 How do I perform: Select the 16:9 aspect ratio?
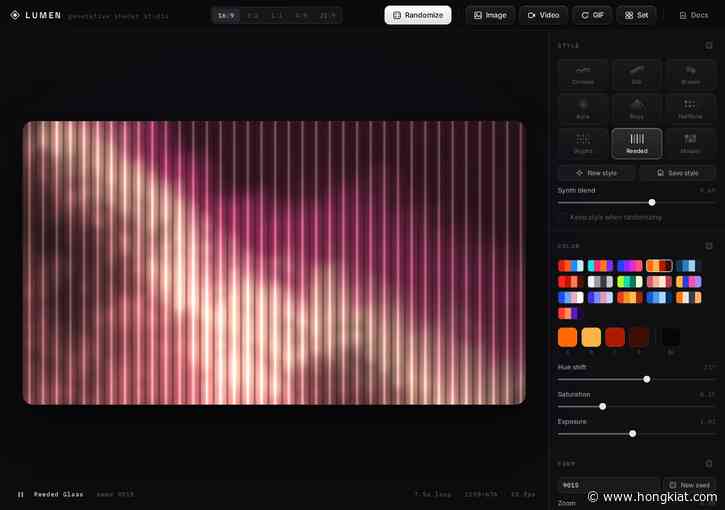tap(226, 16)
